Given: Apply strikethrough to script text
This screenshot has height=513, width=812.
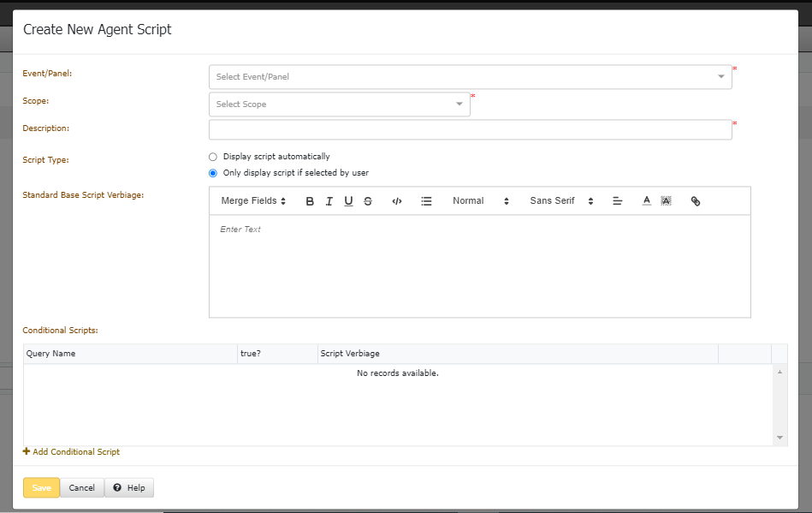Looking at the screenshot, I should (x=367, y=201).
